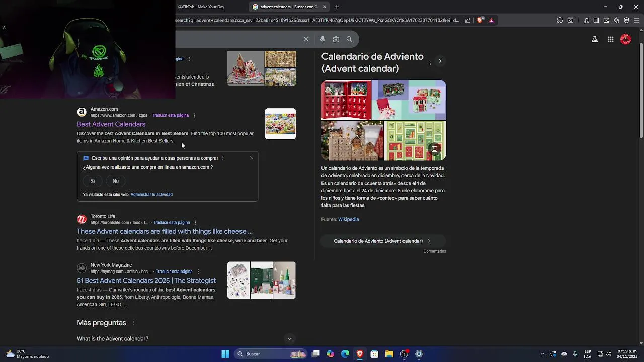Click 'Administrar tu actividad' link

[x=151, y=194]
